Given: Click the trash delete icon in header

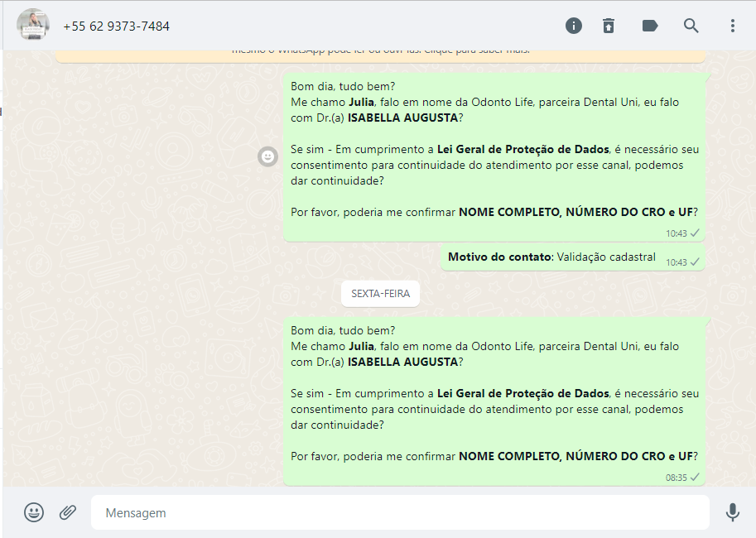Looking at the screenshot, I should [x=609, y=26].
